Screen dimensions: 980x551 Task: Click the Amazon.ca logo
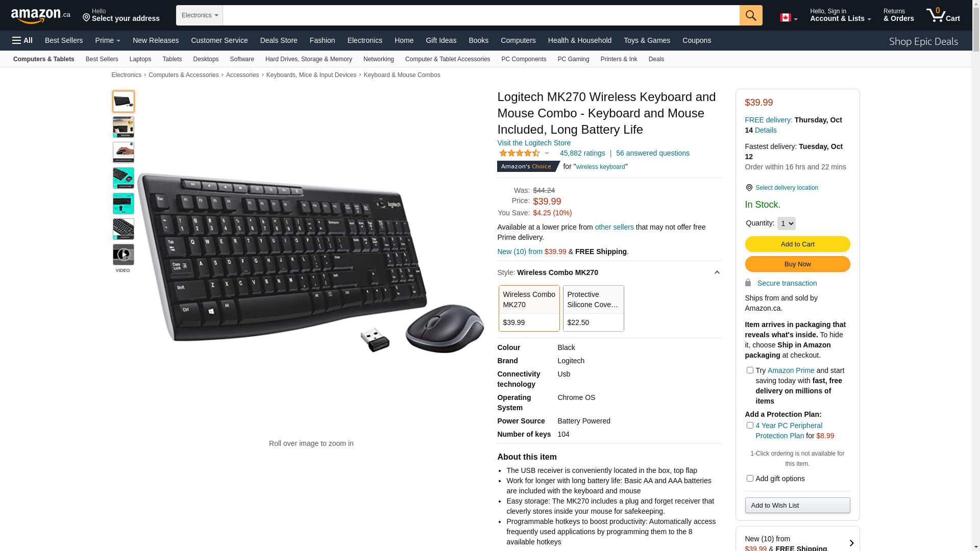(41, 16)
